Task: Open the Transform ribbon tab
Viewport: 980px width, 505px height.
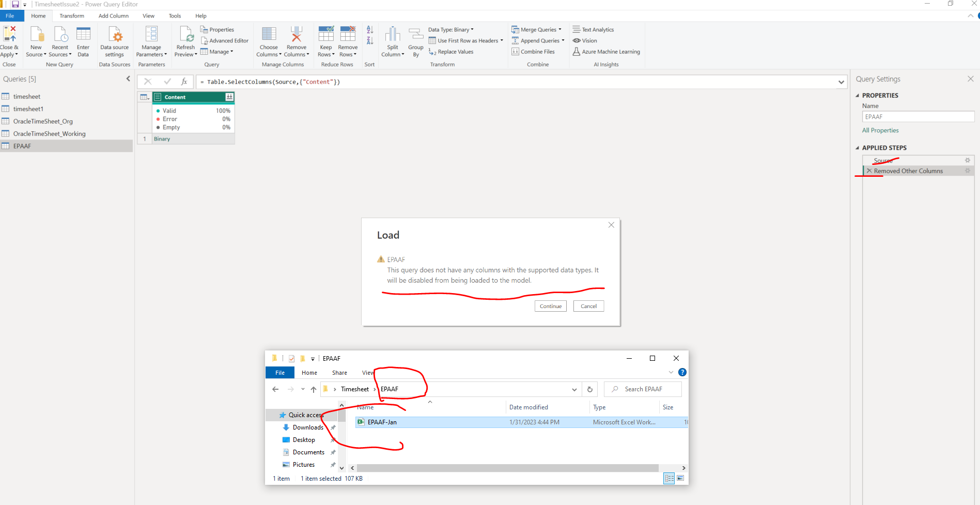Action: pos(72,16)
